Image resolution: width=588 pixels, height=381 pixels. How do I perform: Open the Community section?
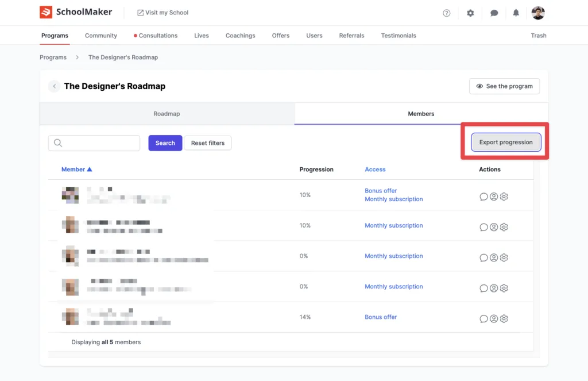[101, 36]
